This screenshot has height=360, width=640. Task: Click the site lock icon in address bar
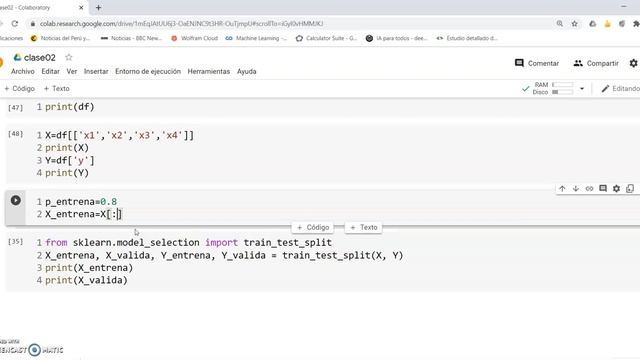[x=33, y=24]
